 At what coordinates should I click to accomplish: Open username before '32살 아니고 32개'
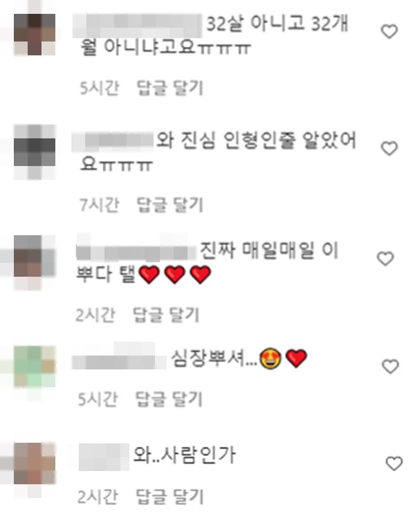pos(138,26)
